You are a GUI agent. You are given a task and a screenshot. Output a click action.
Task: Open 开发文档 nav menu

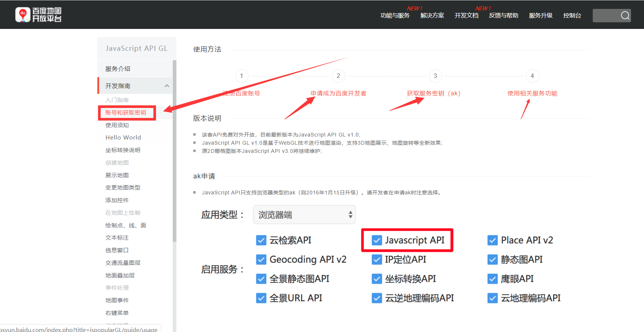click(x=466, y=16)
